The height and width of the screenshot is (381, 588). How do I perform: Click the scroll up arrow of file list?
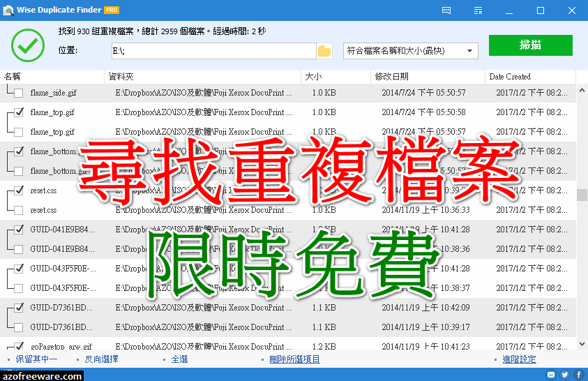[x=582, y=90]
